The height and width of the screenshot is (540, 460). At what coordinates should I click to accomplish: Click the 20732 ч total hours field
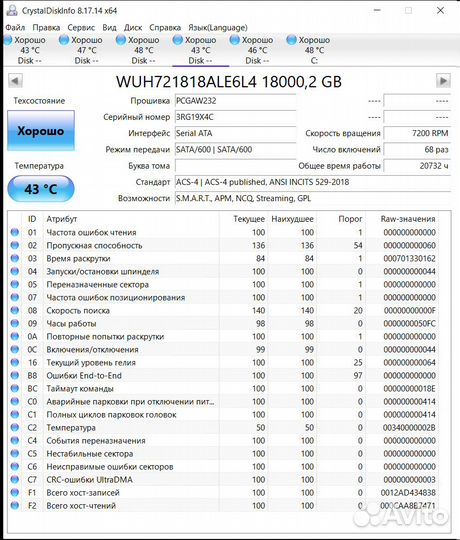point(417,166)
